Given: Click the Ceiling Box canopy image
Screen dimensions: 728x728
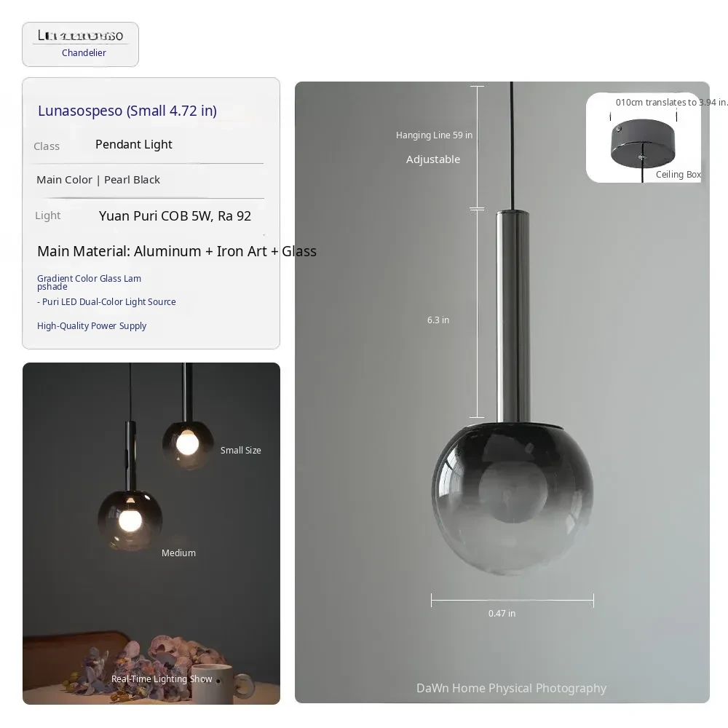Looking at the screenshot, I should click(643, 143).
